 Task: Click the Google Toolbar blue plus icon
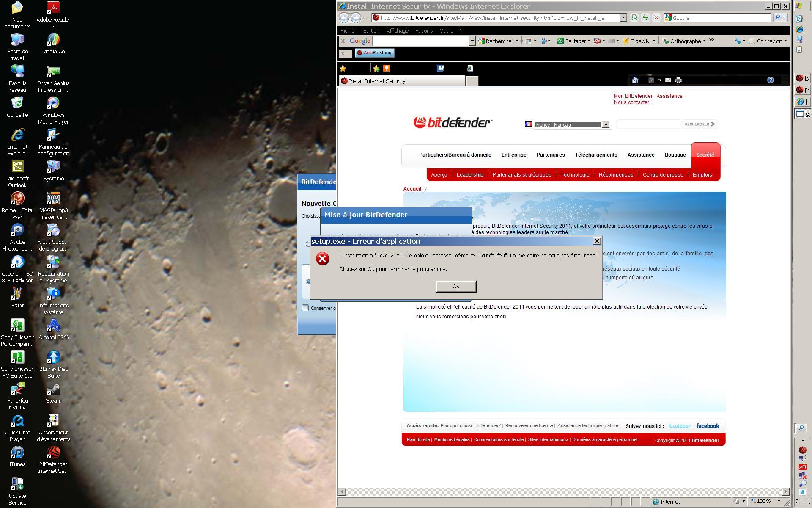point(543,41)
